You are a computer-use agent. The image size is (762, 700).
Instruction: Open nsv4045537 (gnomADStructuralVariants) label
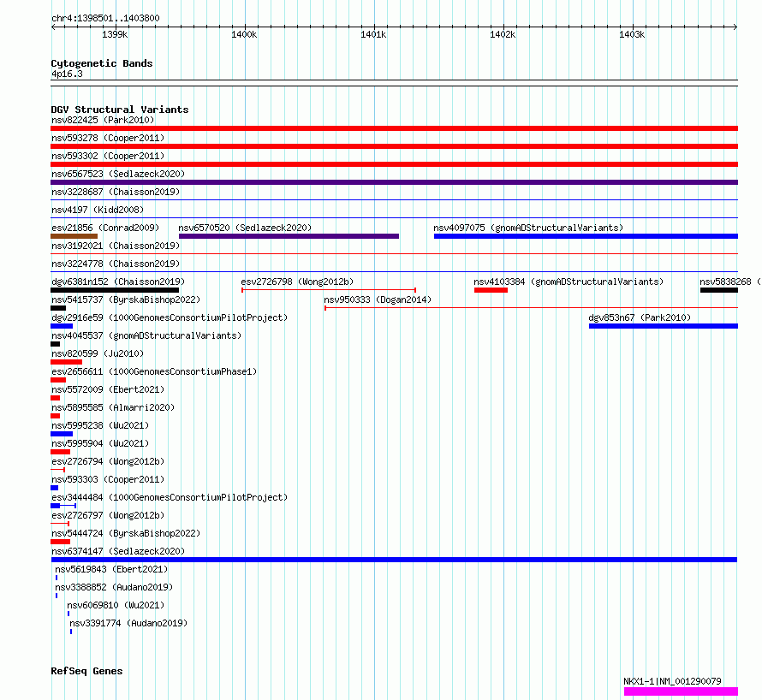146,335
